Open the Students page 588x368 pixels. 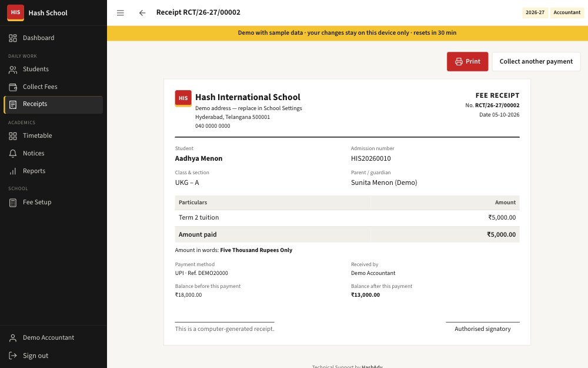pyautogui.click(x=54, y=69)
